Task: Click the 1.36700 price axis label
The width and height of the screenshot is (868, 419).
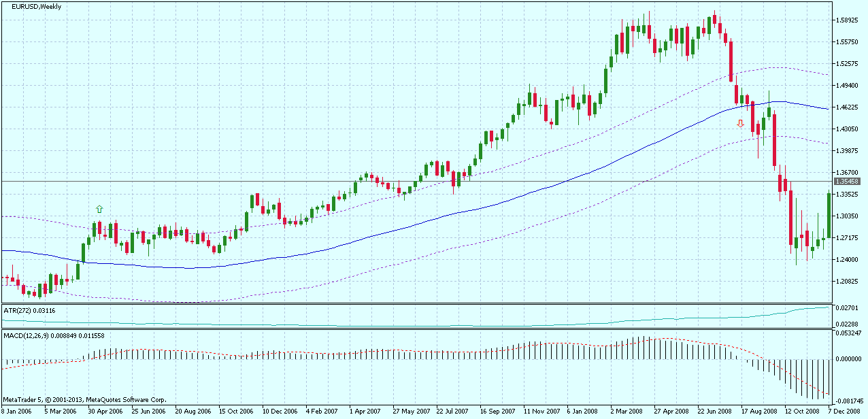Action: [848, 173]
